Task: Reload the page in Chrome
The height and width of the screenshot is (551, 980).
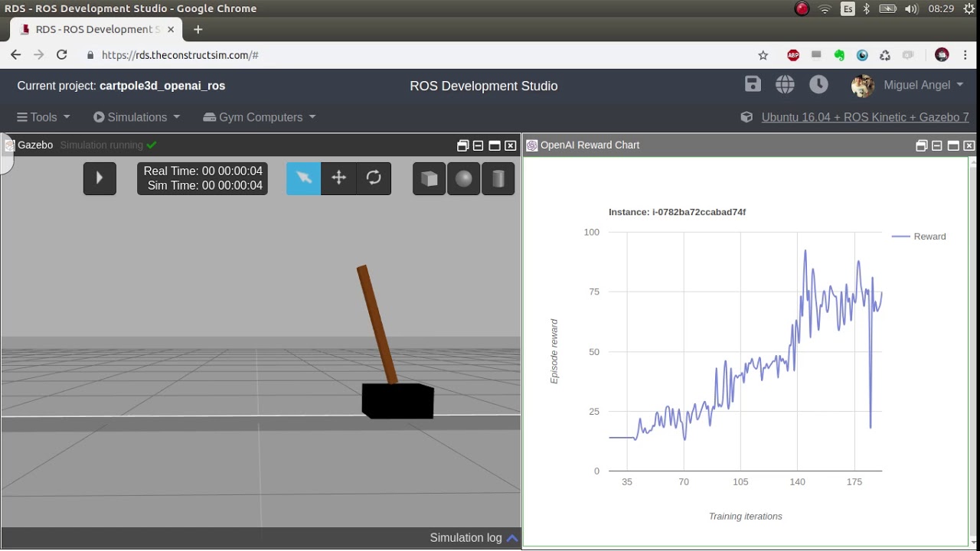Action: coord(62,55)
